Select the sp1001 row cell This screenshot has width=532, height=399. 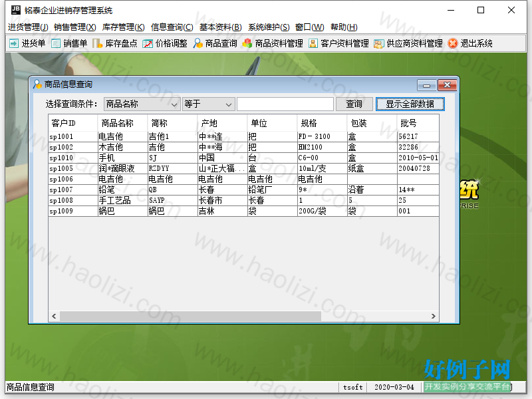pos(73,136)
